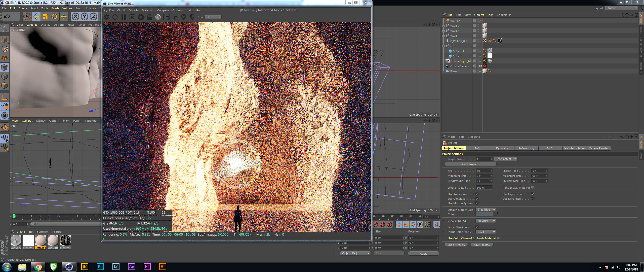Image resolution: width=644 pixels, height=272 pixels.
Task: Click the Pick Focus pin icon
Action: 184,17
